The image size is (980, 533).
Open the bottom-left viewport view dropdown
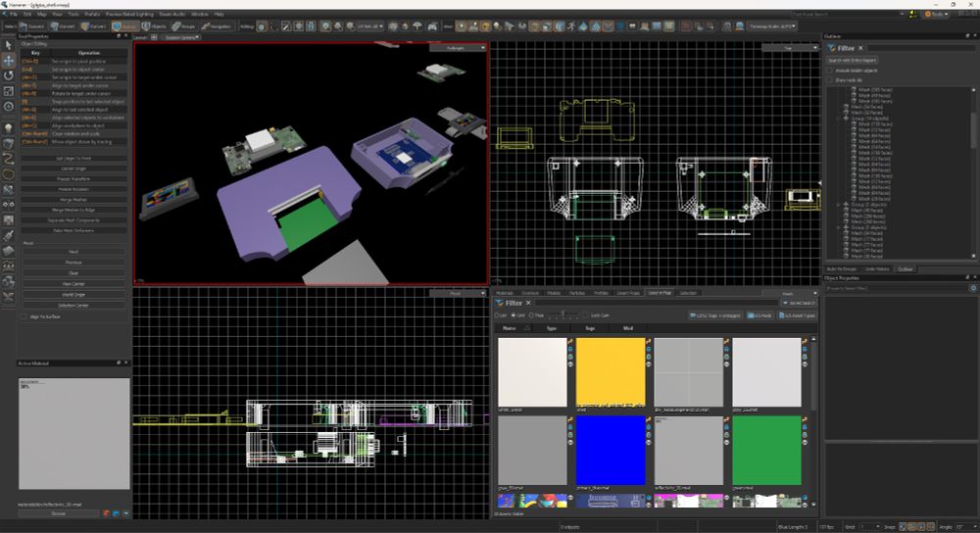pyautogui.click(x=458, y=293)
